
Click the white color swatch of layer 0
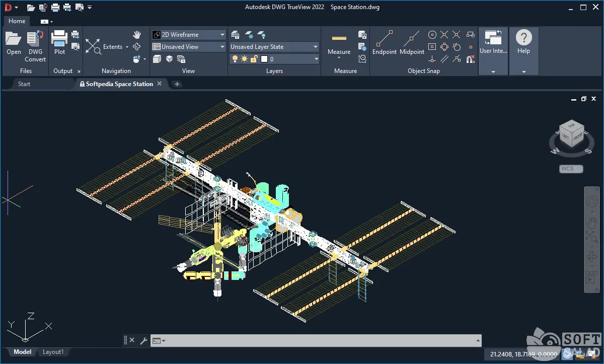pyautogui.click(x=264, y=59)
